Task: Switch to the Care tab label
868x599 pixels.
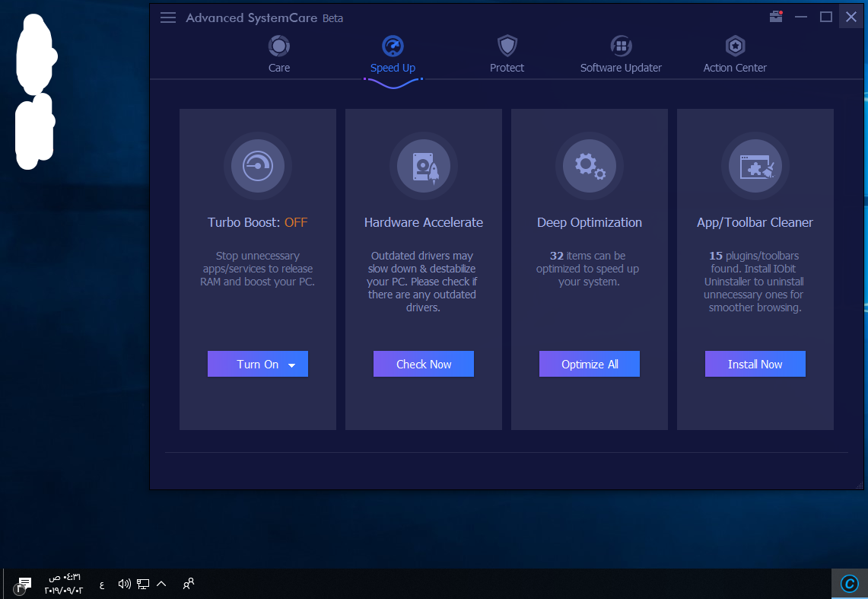Action: click(x=279, y=68)
